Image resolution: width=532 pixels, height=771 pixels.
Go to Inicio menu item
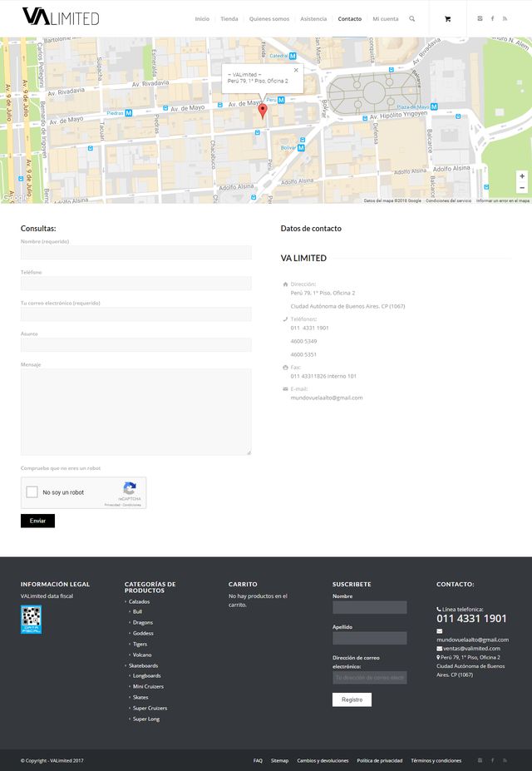point(202,18)
